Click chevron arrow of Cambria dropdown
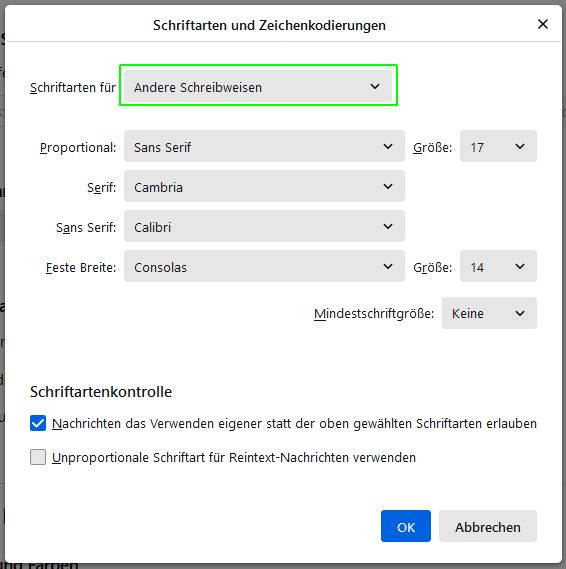566x569 pixels. [388, 186]
